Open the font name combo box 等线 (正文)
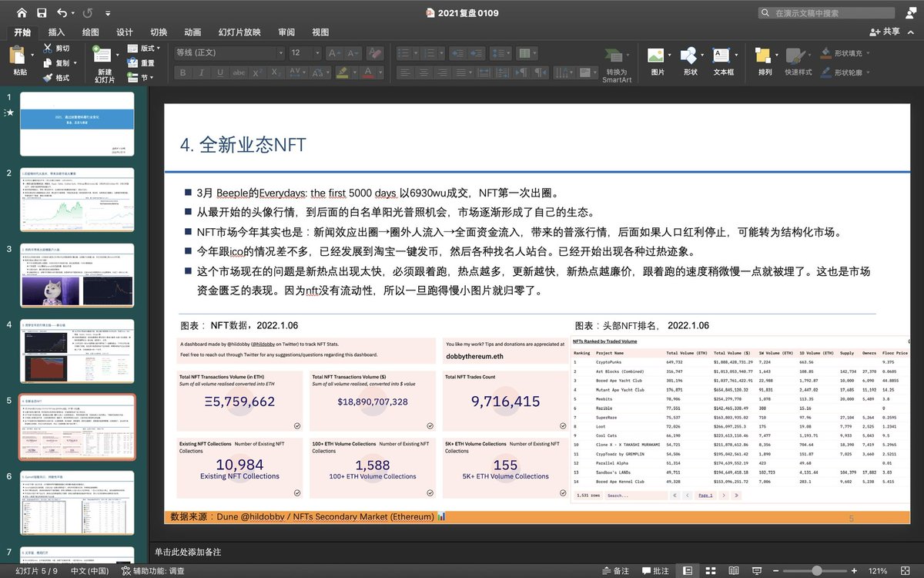Screen dimensions: 924x578 click(x=228, y=53)
